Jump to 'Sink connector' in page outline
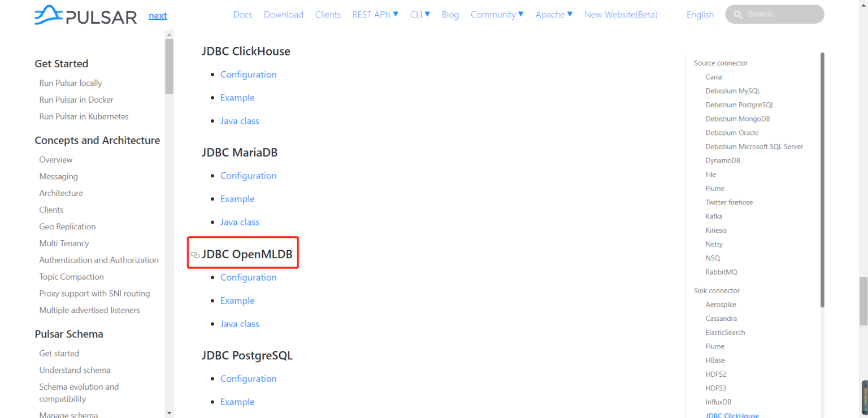Viewport: 868px width, 418px height. click(x=717, y=291)
